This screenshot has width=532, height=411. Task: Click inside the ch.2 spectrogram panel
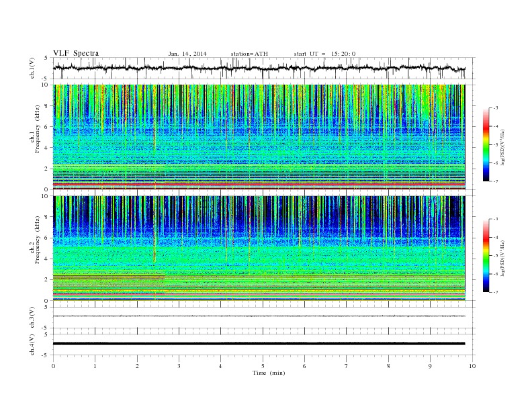(259, 248)
